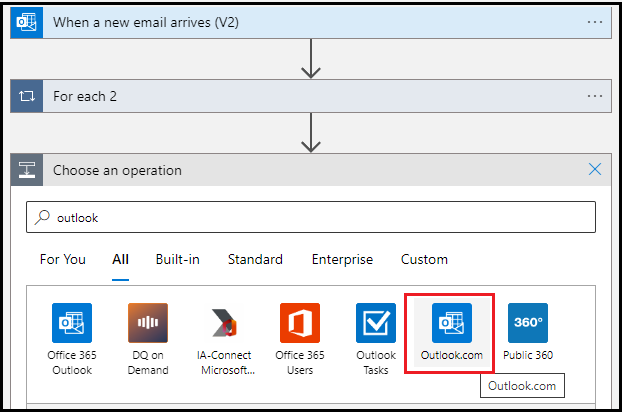
Task: Click the Choose an operation header icon
Action: (27, 170)
